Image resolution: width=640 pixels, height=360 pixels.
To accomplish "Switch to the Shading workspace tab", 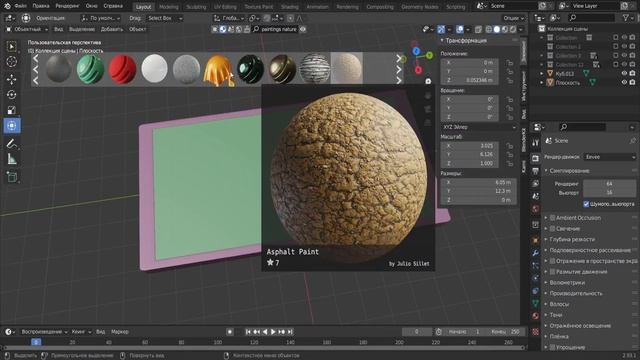I will click(x=289, y=7).
